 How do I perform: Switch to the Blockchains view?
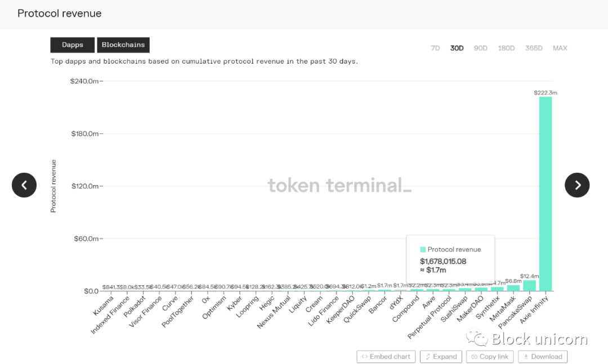tap(123, 44)
